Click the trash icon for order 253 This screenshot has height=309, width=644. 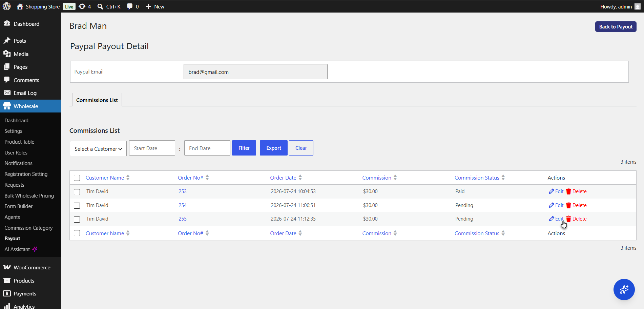pos(568,191)
